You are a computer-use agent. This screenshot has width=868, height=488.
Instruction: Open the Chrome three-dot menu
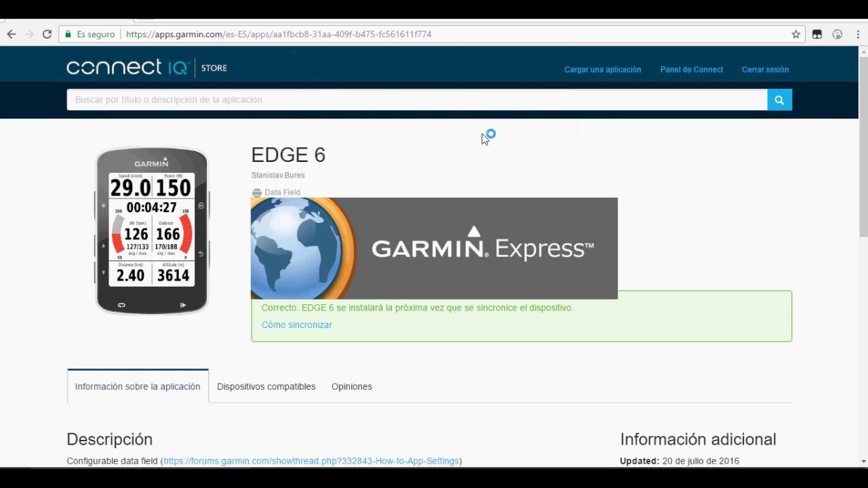tap(858, 34)
